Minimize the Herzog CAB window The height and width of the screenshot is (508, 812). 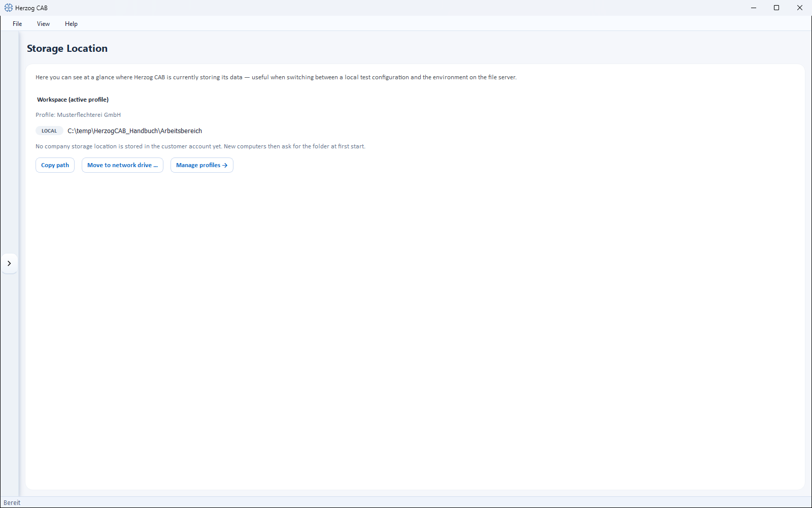click(x=754, y=8)
